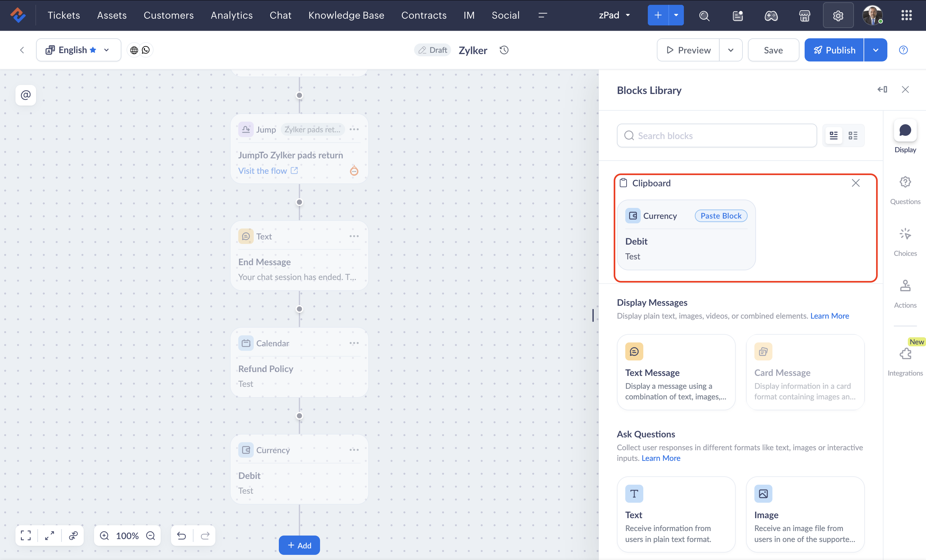
Task: Open the variables @ icon on canvas
Action: tap(25, 95)
